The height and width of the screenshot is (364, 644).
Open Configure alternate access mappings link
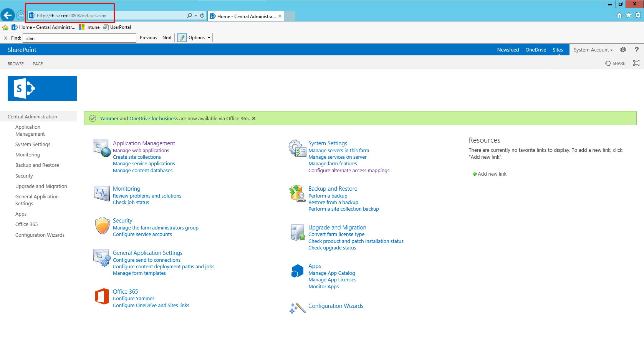[x=349, y=171]
